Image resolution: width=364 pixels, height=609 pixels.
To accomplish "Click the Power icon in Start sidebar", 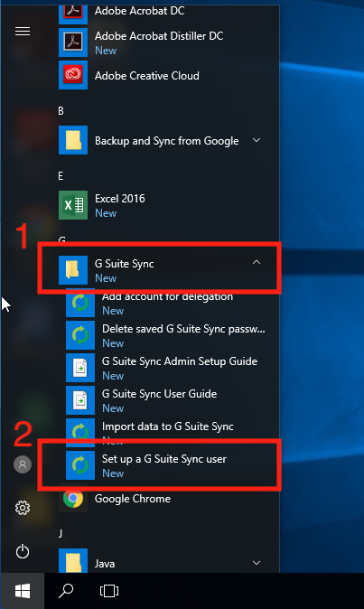I will point(23,551).
